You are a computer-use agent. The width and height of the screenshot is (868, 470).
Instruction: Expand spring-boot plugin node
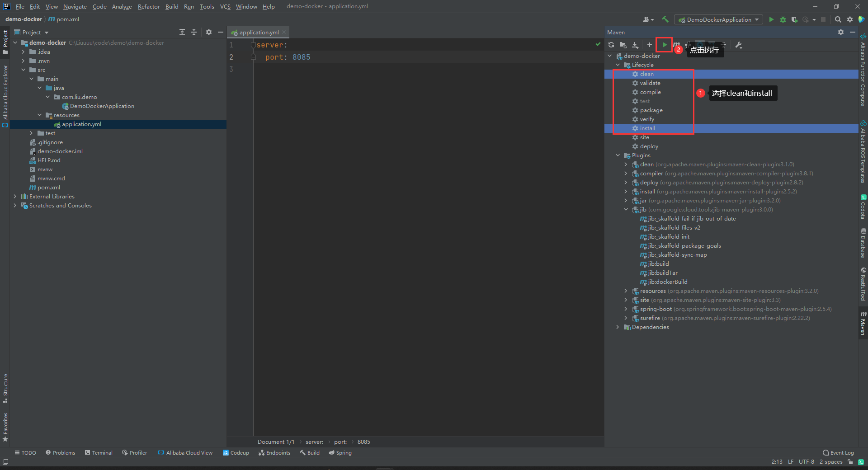coord(626,309)
